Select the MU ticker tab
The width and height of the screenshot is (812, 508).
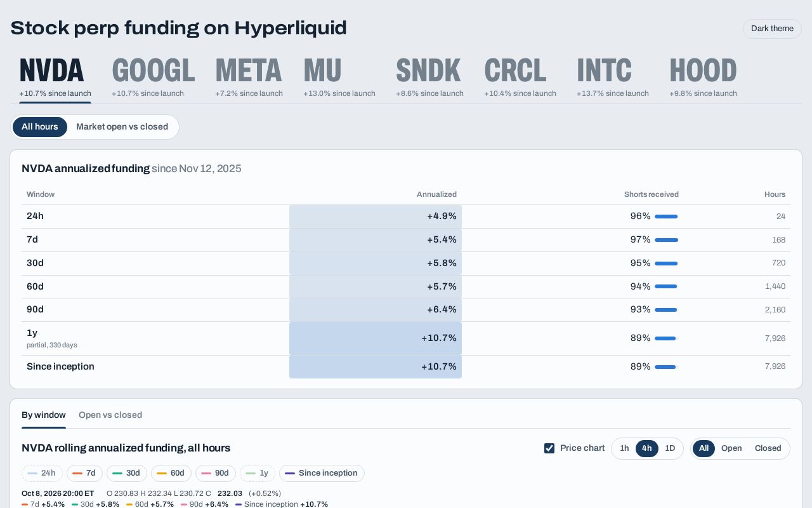point(339,77)
